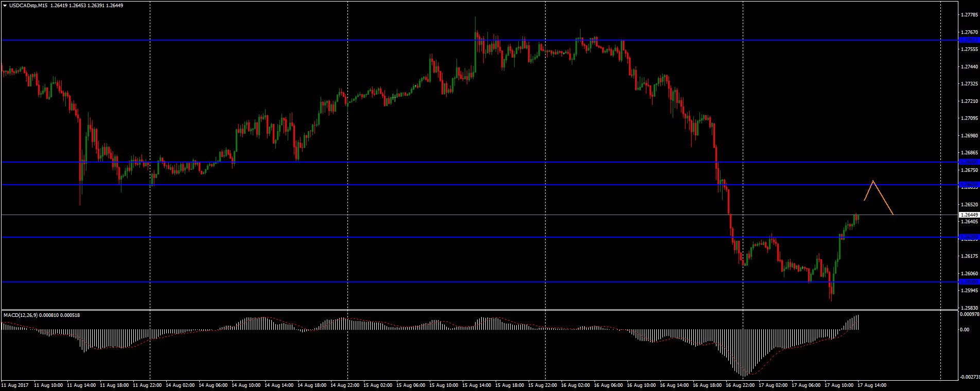Click the 11 Aug 2017 time label
The height and width of the screenshot is (391, 980).
coord(15,384)
